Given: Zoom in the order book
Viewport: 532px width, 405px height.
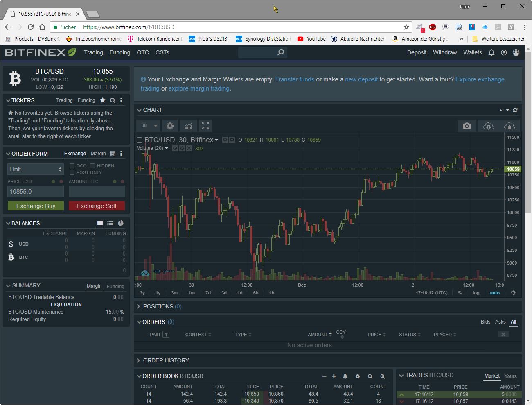Looking at the screenshot, I should pos(382,376).
